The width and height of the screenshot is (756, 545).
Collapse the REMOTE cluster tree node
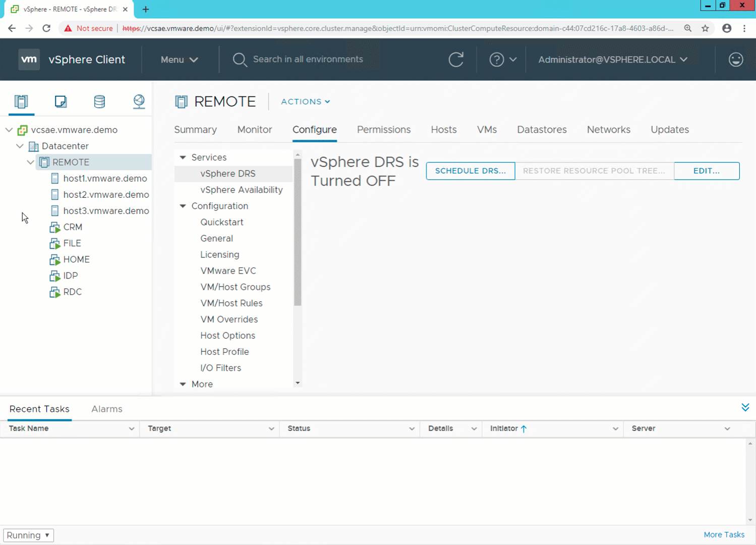(x=30, y=162)
